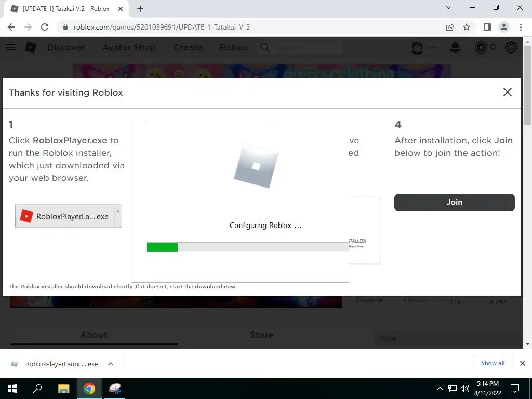Open the dropdown arrow beside RobloxPlayerLa....exe illustration
Image resolution: width=532 pixels, height=399 pixels.
[x=118, y=216]
